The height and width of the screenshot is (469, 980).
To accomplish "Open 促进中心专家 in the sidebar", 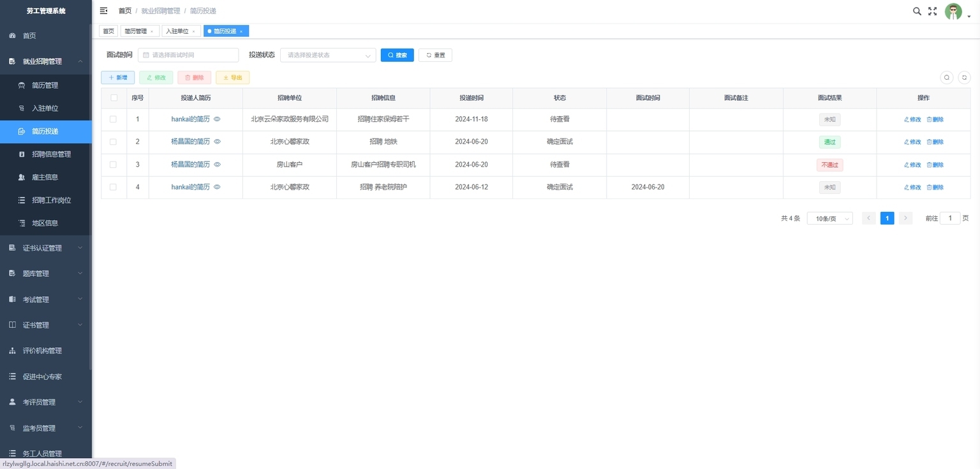I will tap(46, 376).
